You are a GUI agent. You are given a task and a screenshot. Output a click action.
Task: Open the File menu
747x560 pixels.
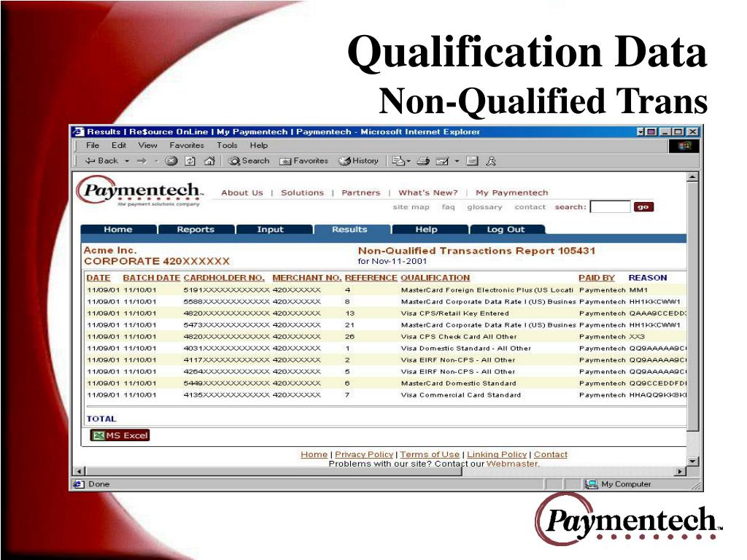point(93,145)
